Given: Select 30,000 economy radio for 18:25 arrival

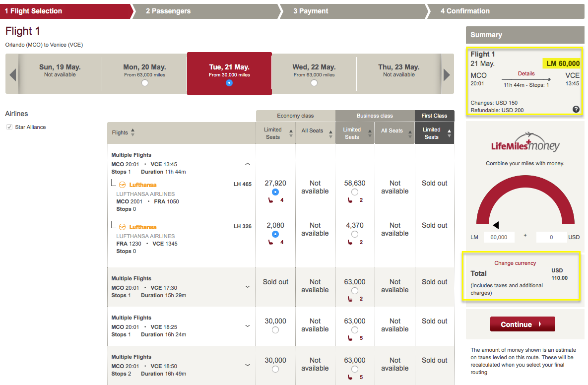Looking at the screenshot, I should tap(275, 330).
